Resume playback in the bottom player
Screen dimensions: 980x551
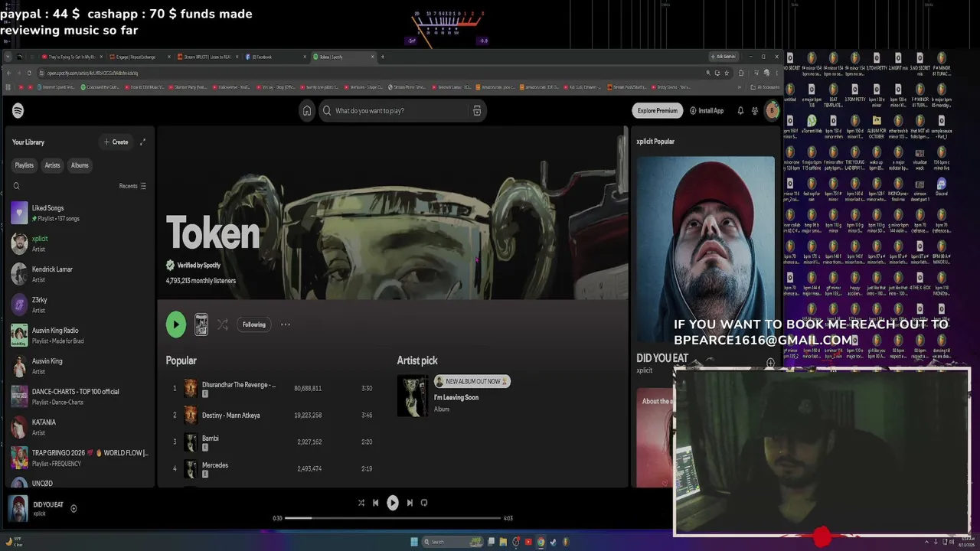point(393,503)
